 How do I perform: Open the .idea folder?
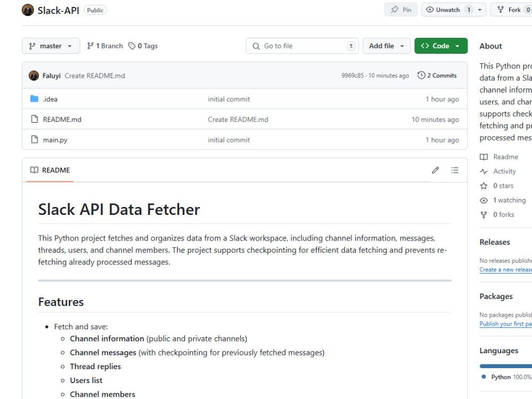[x=50, y=99]
